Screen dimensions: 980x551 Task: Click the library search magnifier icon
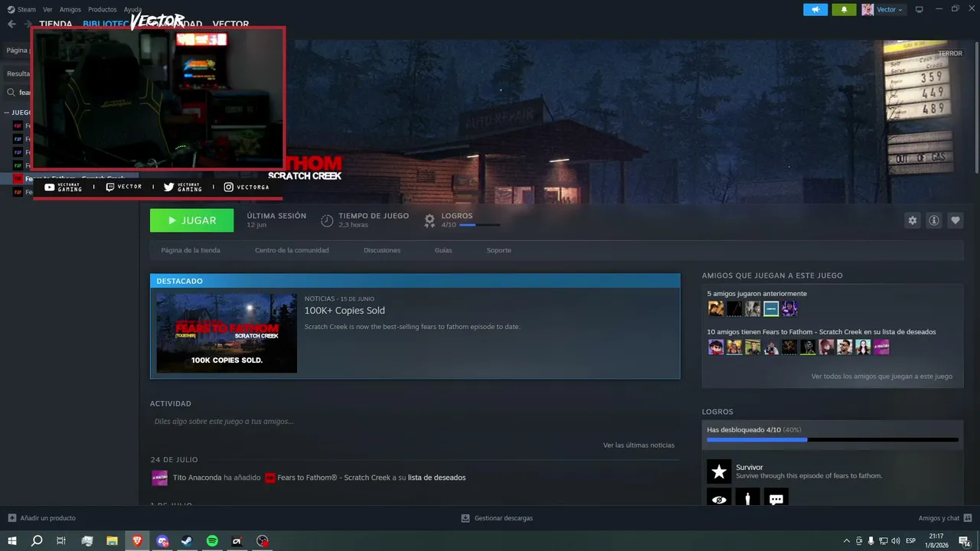click(x=11, y=93)
